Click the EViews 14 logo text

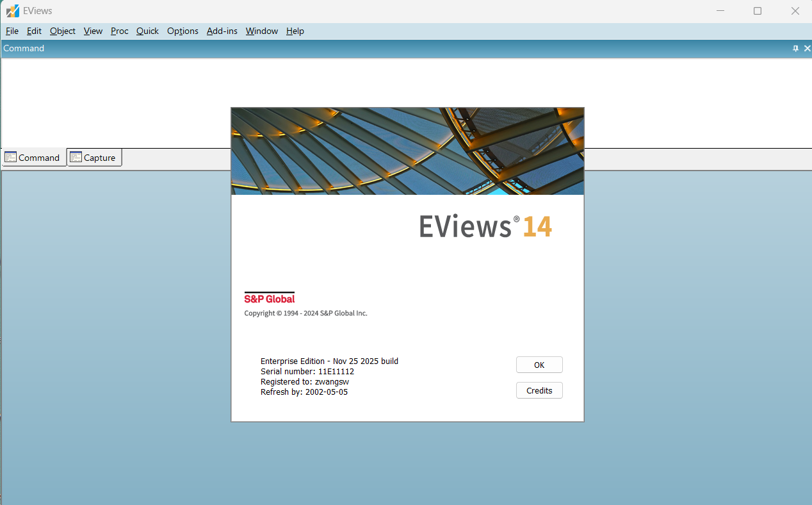pyautogui.click(x=485, y=226)
